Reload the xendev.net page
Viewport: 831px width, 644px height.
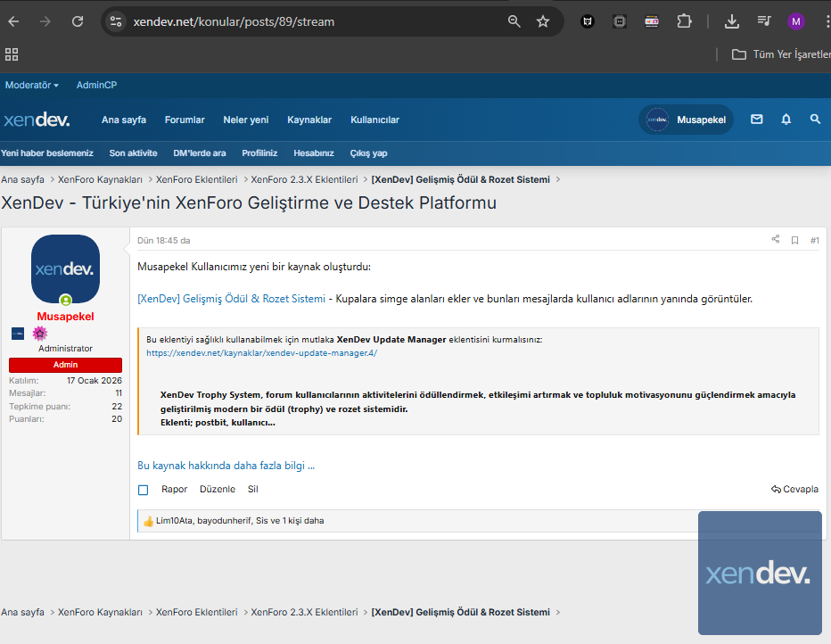click(x=78, y=21)
